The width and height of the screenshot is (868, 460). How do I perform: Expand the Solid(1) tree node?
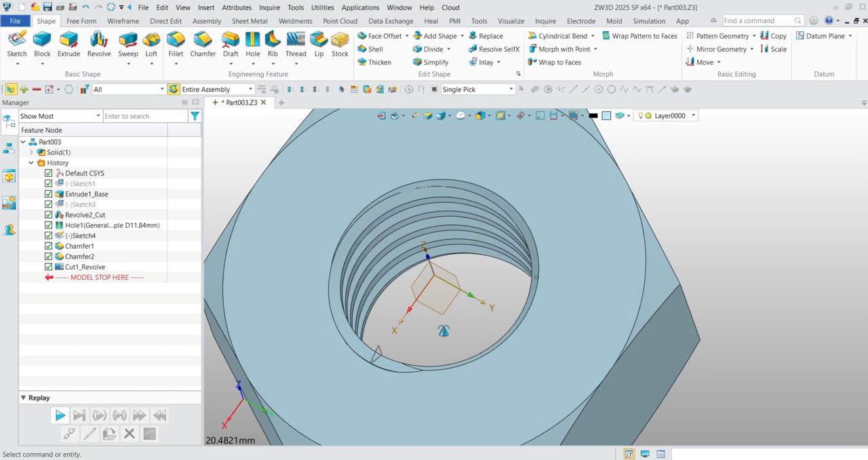31,152
